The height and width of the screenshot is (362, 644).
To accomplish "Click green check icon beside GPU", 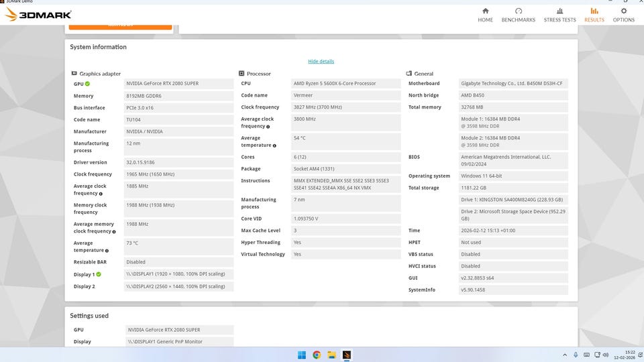I will pos(87,84).
